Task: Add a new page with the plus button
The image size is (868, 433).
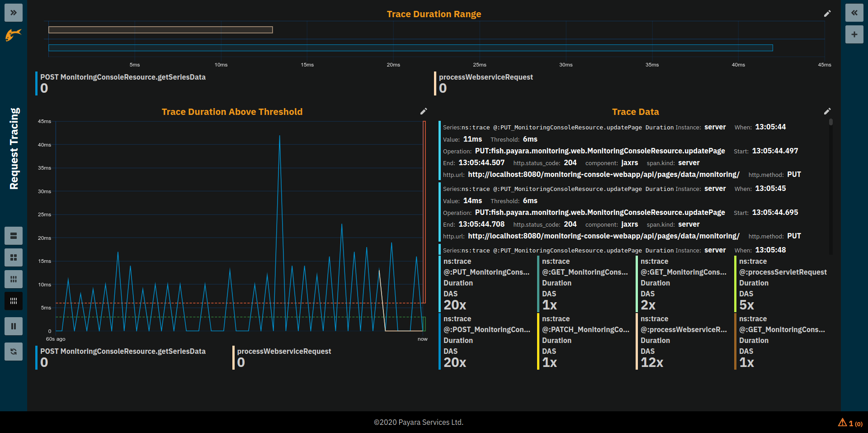Action: pos(854,34)
